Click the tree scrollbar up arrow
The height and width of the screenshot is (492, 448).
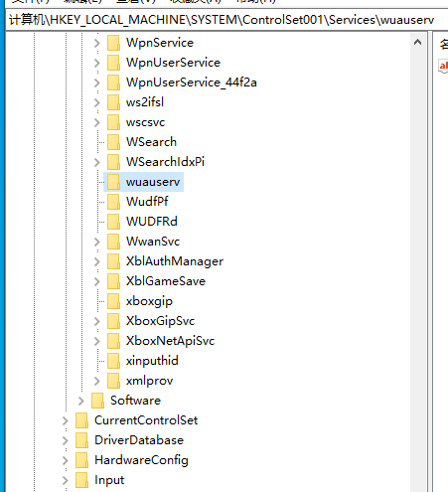tap(418, 42)
